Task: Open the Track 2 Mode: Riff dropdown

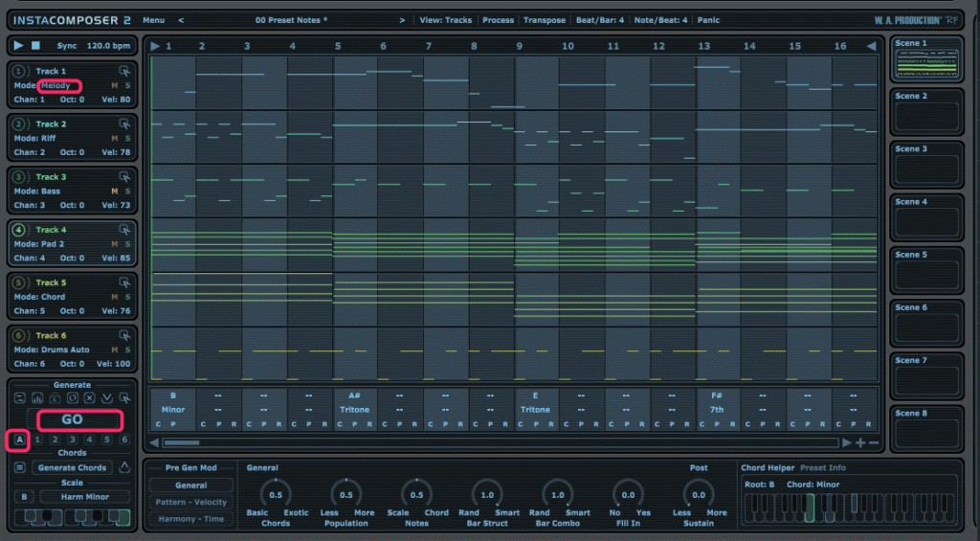Action: coord(35,138)
